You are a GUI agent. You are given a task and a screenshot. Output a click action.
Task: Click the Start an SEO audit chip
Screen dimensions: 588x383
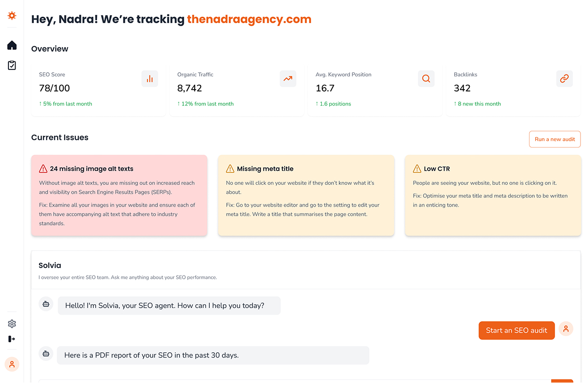point(516,331)
